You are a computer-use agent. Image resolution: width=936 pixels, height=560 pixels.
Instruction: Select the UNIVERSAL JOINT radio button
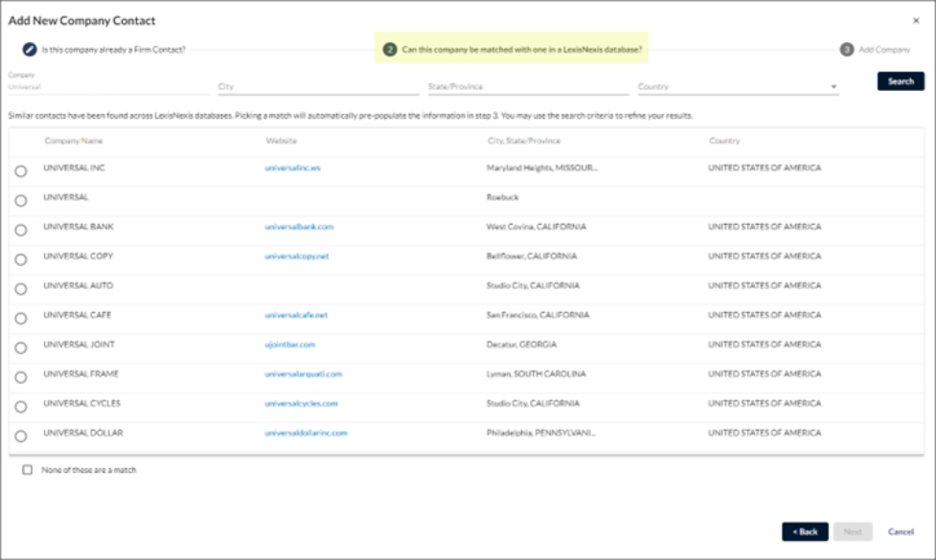[21, 347]
